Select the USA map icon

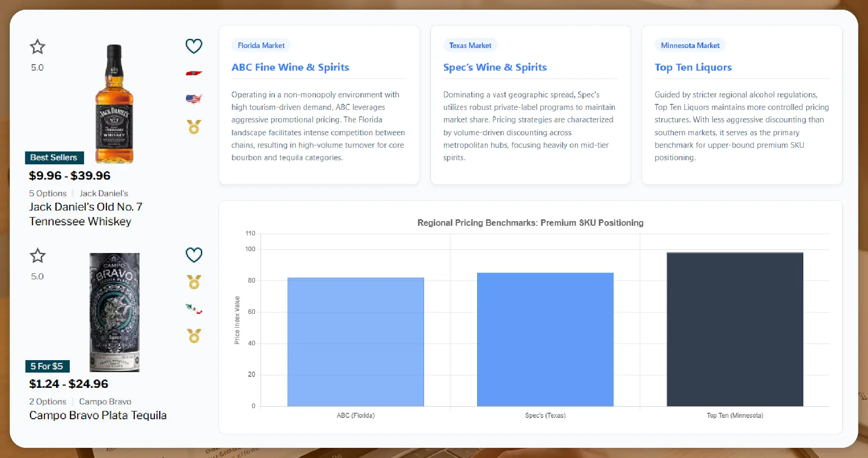click(x=194, y=98)
